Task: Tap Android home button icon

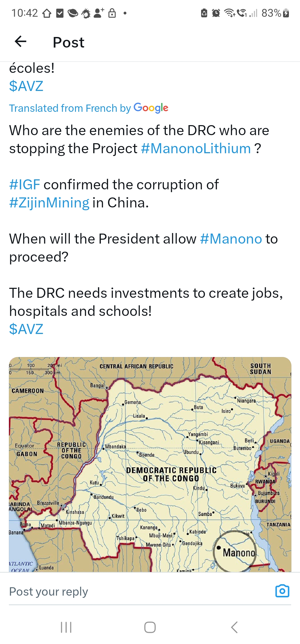Action: [x=150, y=627]
